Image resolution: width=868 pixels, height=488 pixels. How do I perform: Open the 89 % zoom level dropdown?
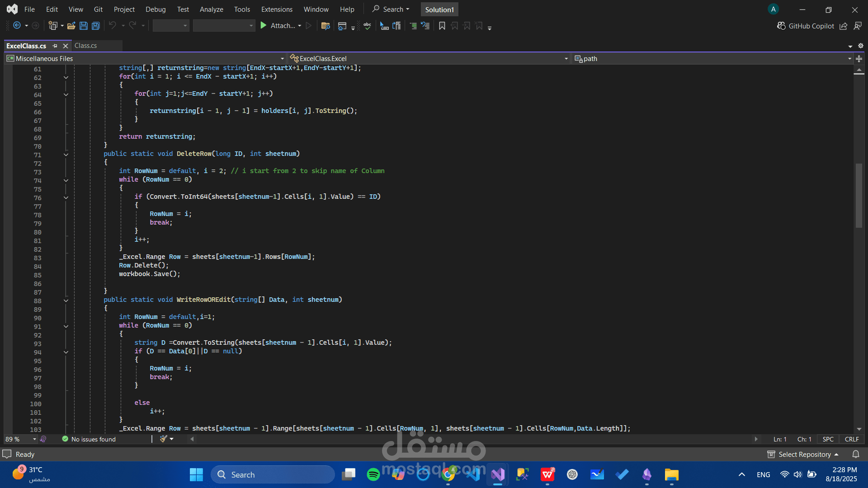(34, 439)
